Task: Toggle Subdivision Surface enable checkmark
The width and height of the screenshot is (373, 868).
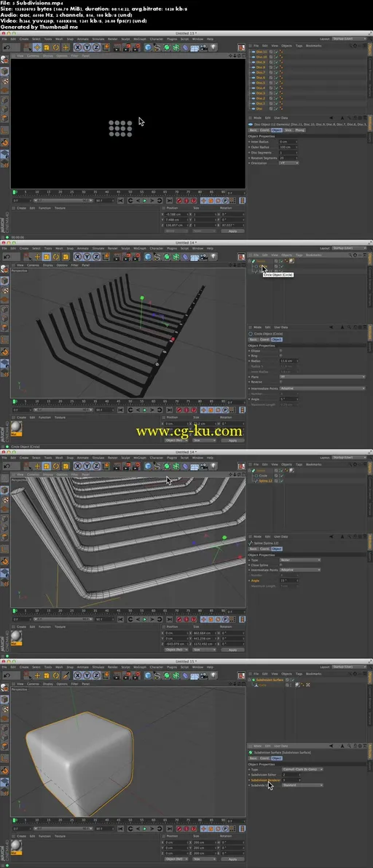Action: pos(293,680)
